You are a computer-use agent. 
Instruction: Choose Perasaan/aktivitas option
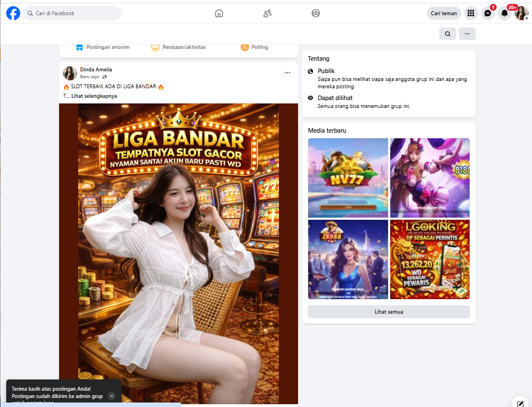coord(178,47)
